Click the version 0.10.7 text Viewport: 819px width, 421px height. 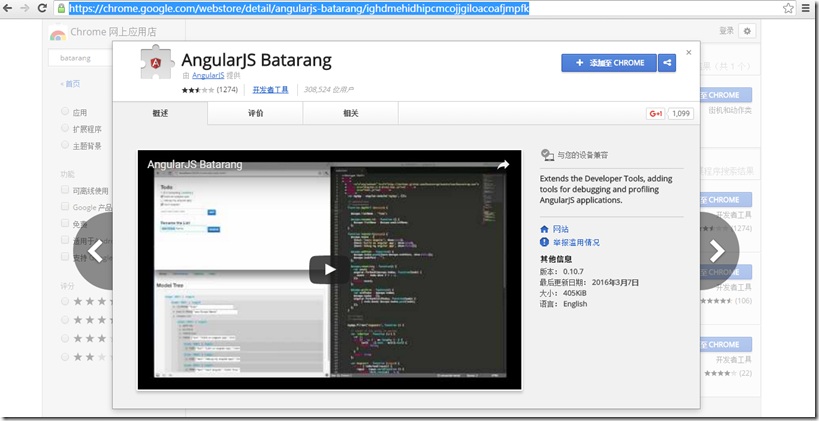click(573, 272)
